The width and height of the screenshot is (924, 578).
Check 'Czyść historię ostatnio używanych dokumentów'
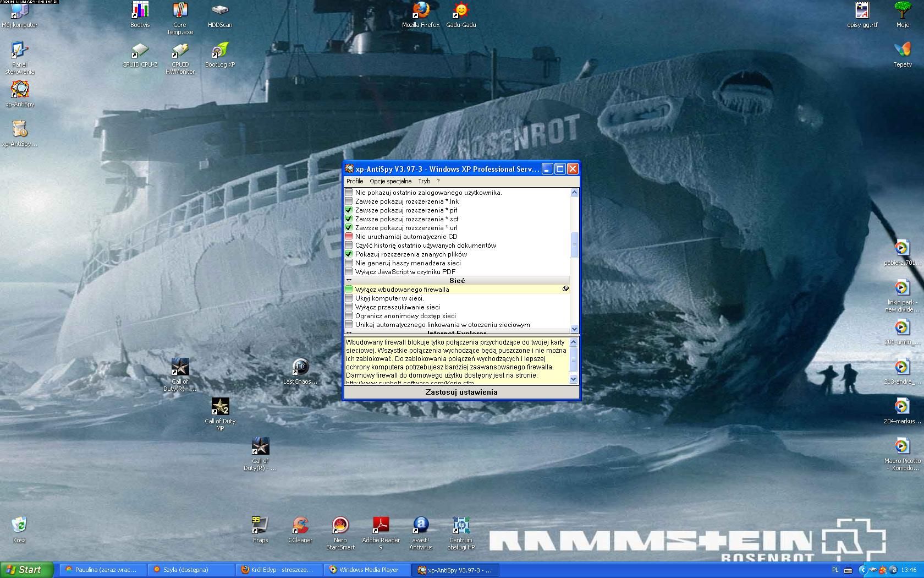349,246
